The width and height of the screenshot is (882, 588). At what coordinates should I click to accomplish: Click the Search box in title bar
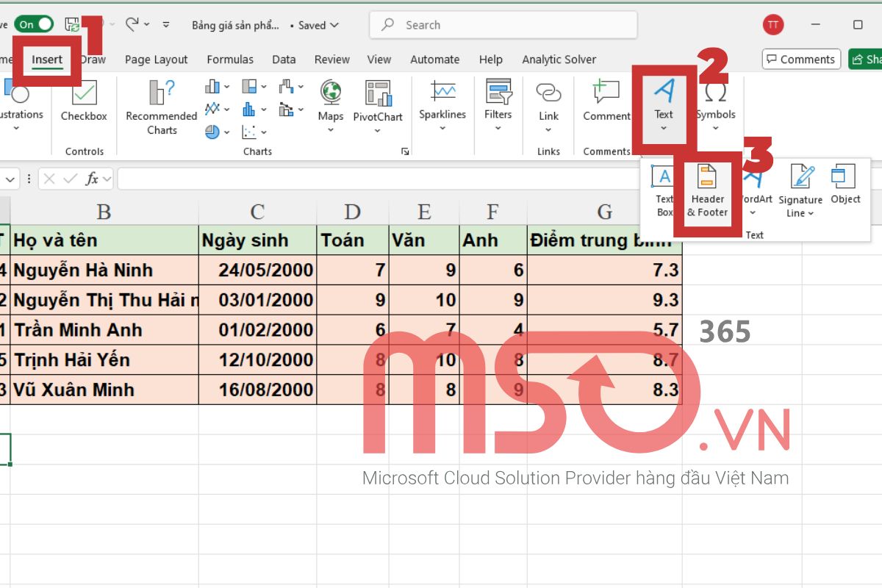[503, 25]
